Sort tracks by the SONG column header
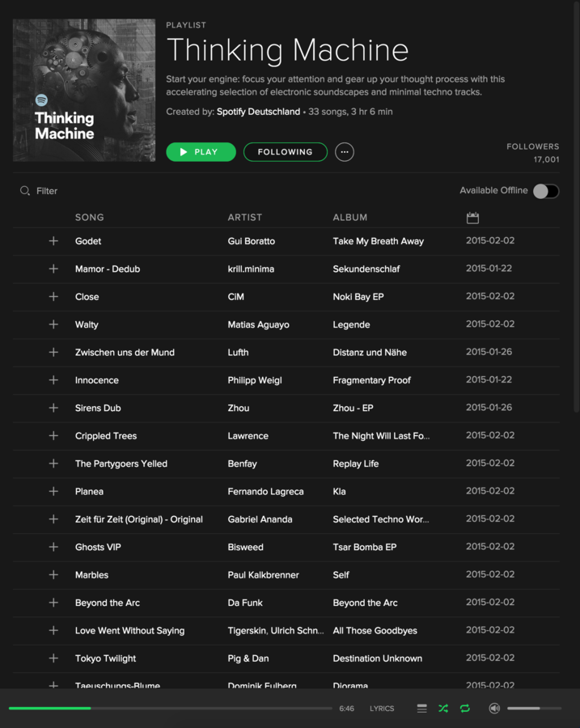The width and height of the screenshot is (580, 728). click(90, 218)
